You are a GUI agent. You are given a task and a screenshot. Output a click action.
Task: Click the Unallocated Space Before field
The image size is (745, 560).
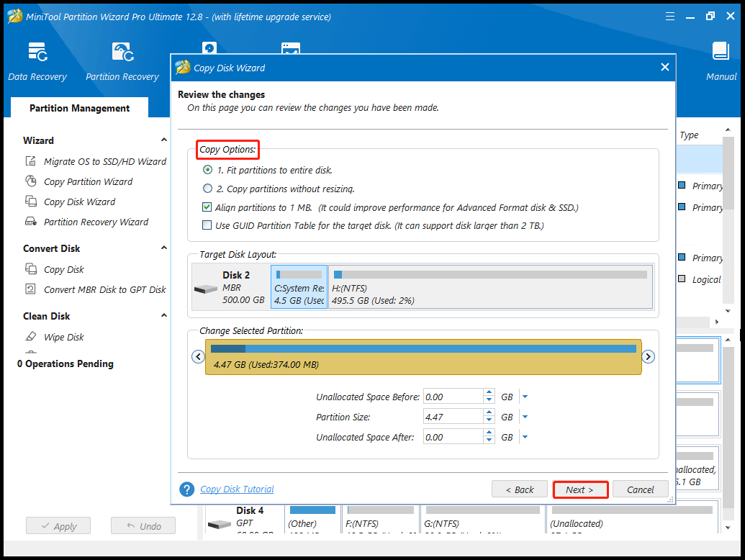click(x=453, y=397)
